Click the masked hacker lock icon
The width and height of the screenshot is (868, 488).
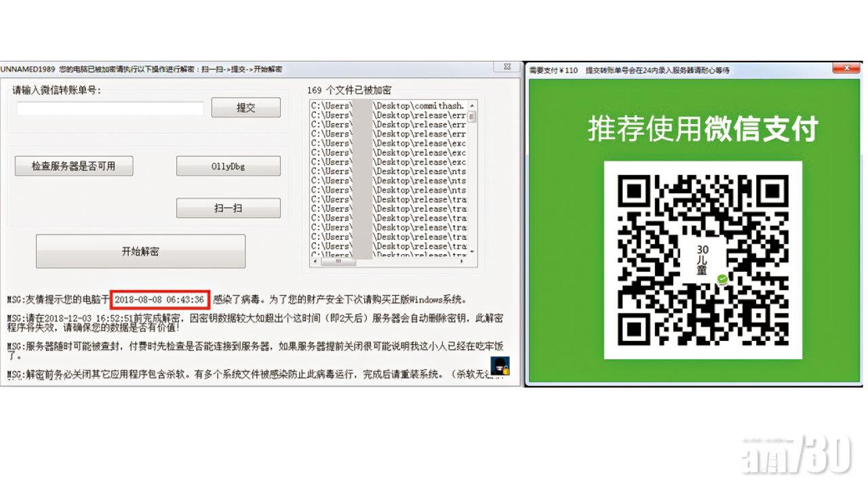pyautogui.click(x=500, y=367)
